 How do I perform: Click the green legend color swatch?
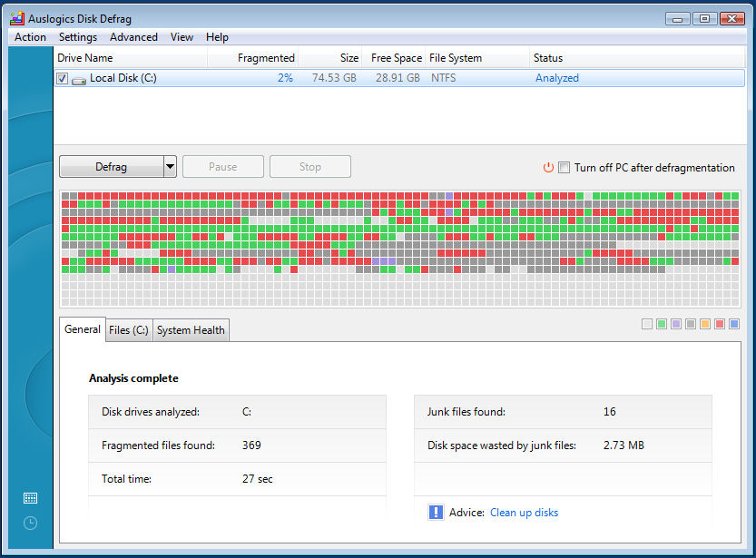pos(662,324)
